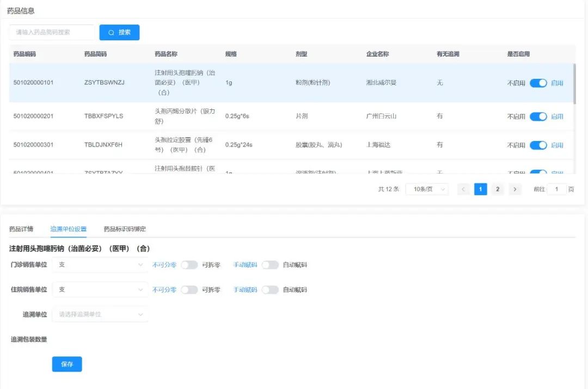Open the 追溯单位 selection dropdown

pos(100,314)
